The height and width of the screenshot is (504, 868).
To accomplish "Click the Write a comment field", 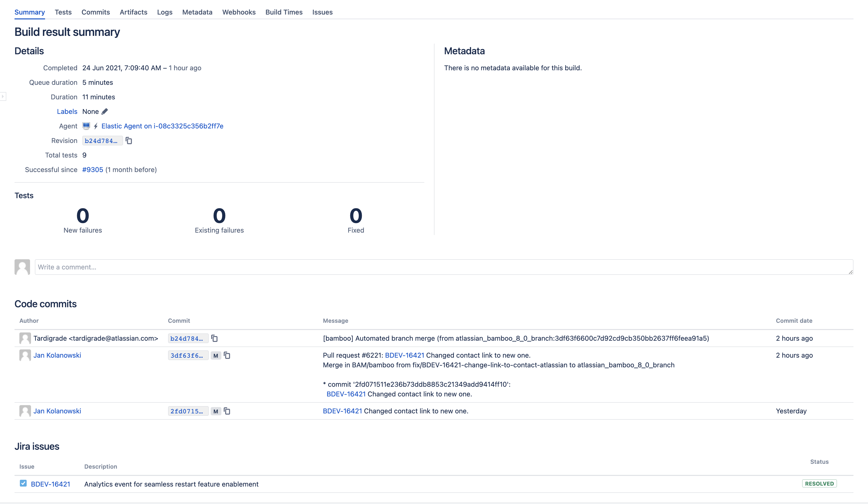I will coord(444,267).
